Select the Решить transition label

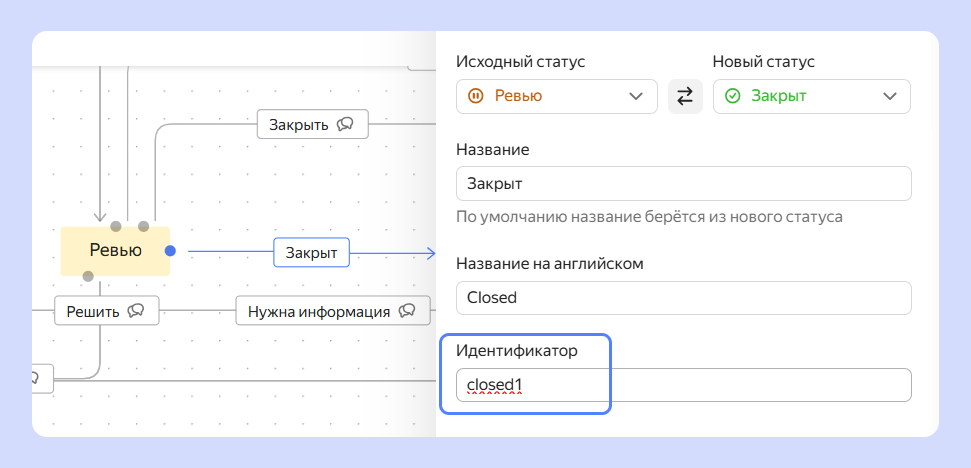tap(93, 311)
